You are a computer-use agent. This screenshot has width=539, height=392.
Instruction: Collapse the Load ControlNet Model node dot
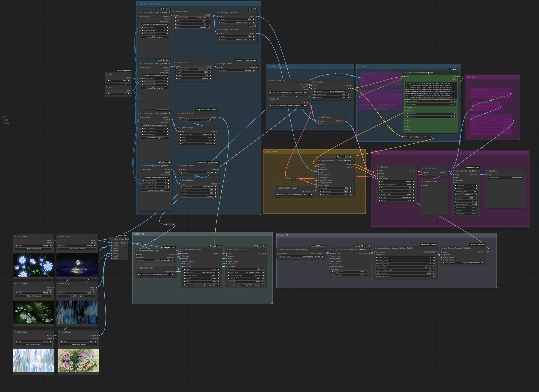coord(276,188)
